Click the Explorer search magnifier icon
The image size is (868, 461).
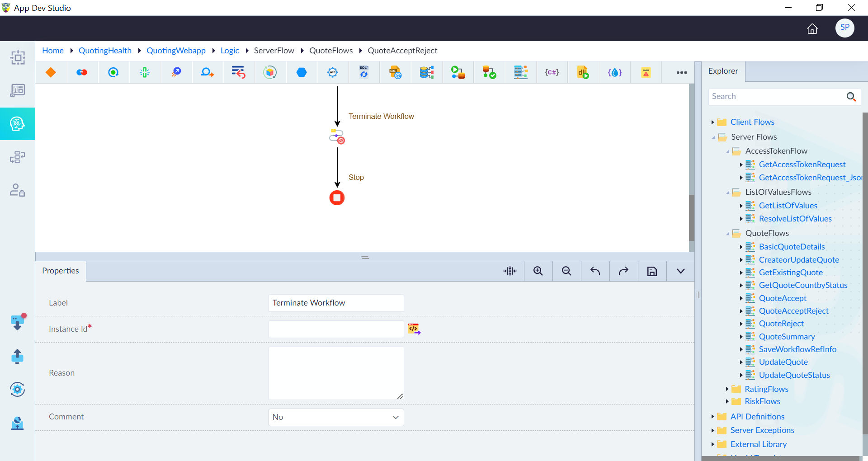point(851,97)
